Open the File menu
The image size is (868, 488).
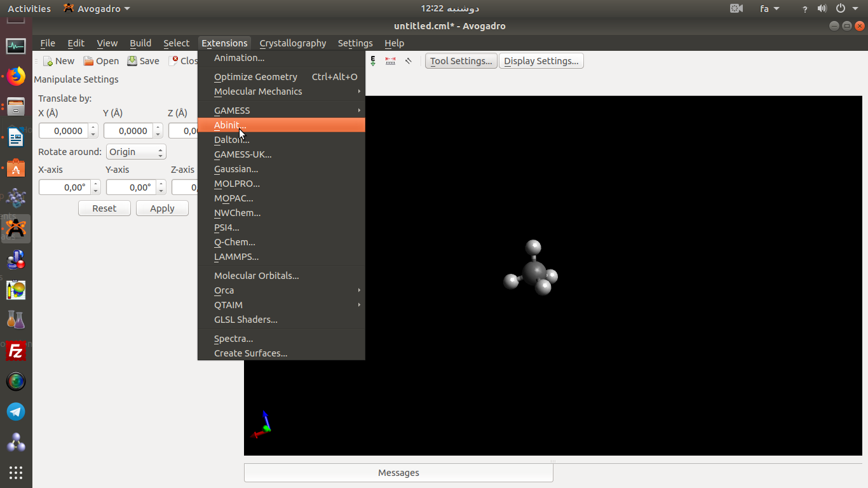(48, 43)
